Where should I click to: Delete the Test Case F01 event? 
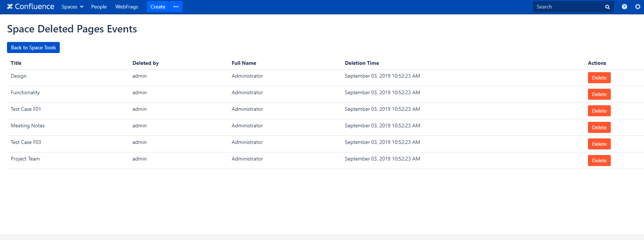599,111
